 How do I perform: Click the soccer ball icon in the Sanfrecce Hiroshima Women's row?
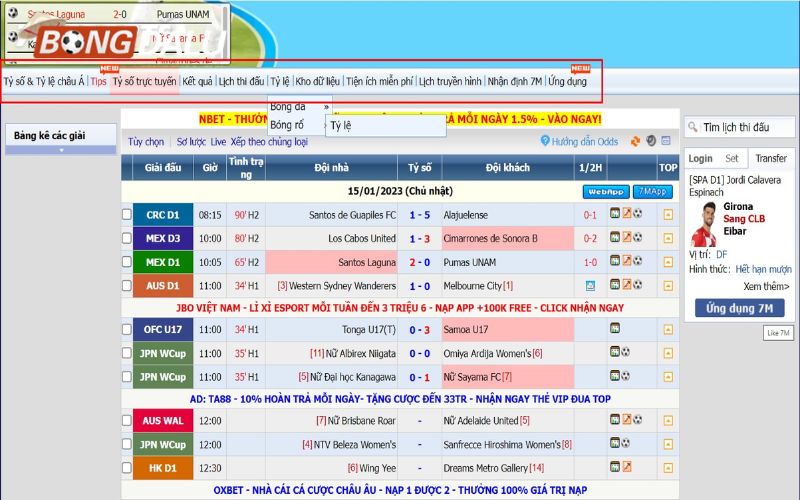(x=626, y=443)
